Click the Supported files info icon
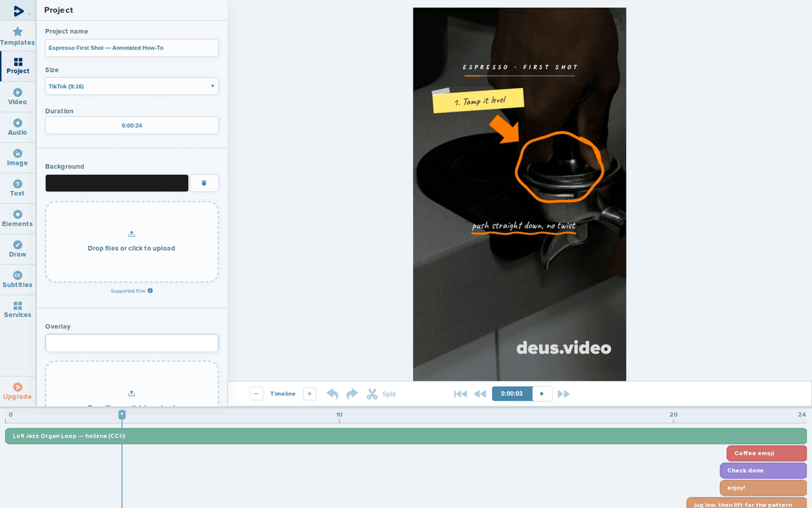Image resolution: width=812 pixels, height=508 pixels. pyautogui.click(x=150, y=291)
